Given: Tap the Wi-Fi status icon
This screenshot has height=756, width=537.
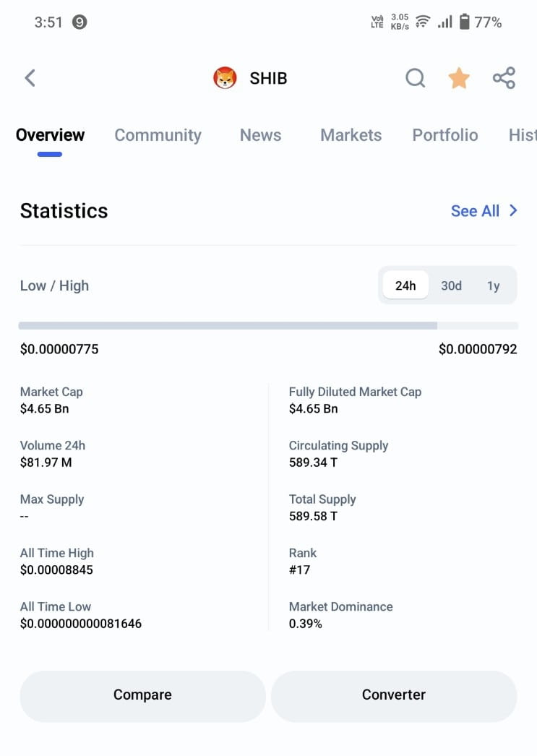Looking at the screenshot, I should pos(423,22).
